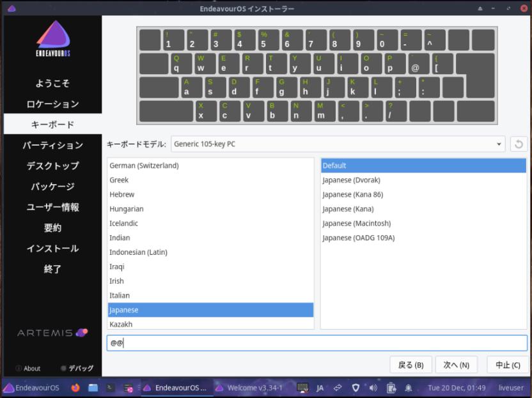Select Indian layout
532x398 pixels.
tap(210, 238)
